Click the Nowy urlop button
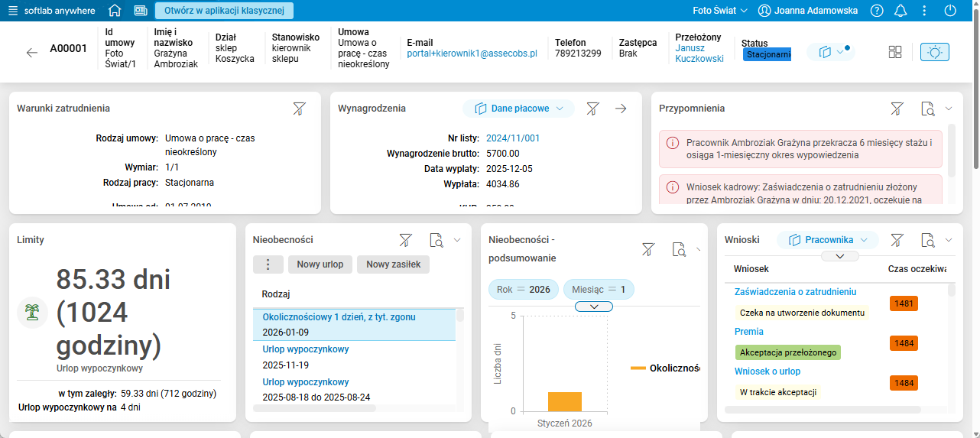Image resolution: width=980 pixels, height=438 pixels. click(x=320, y=264)
